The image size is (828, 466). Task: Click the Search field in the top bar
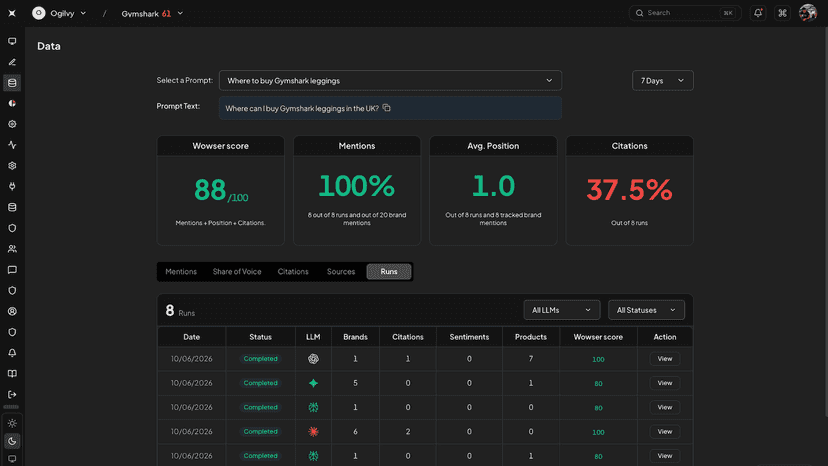(x=685, y=13)
